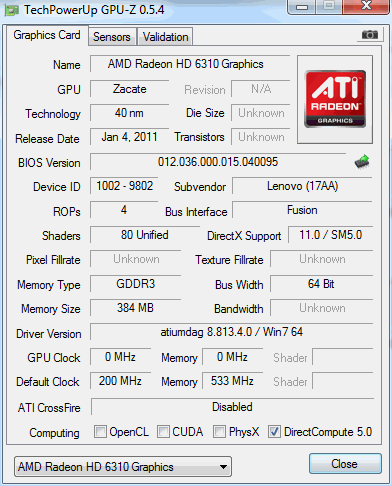
Task: Click the Bandwidth field showing Unknown
Action: [322, 308]
